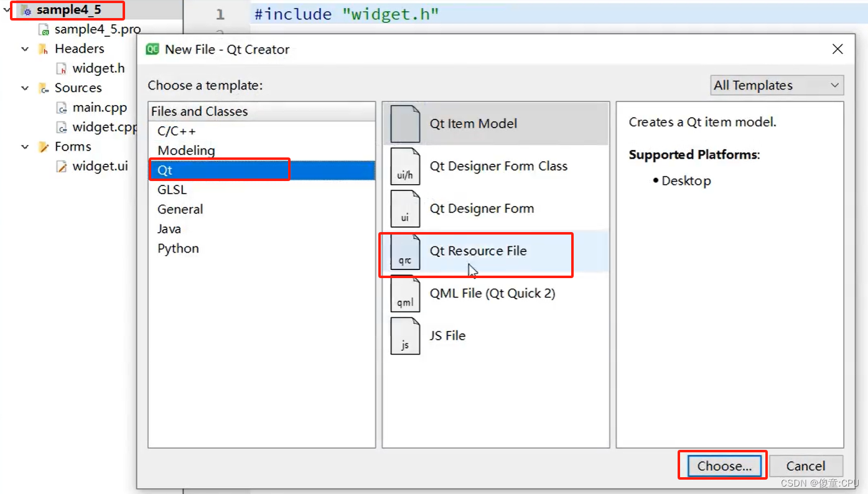
Task: Select the Qt Resource File label
Action: 478,251
